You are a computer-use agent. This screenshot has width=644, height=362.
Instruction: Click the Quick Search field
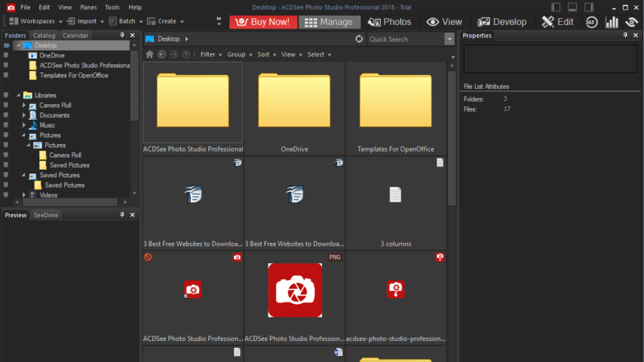tap(406, 39)
